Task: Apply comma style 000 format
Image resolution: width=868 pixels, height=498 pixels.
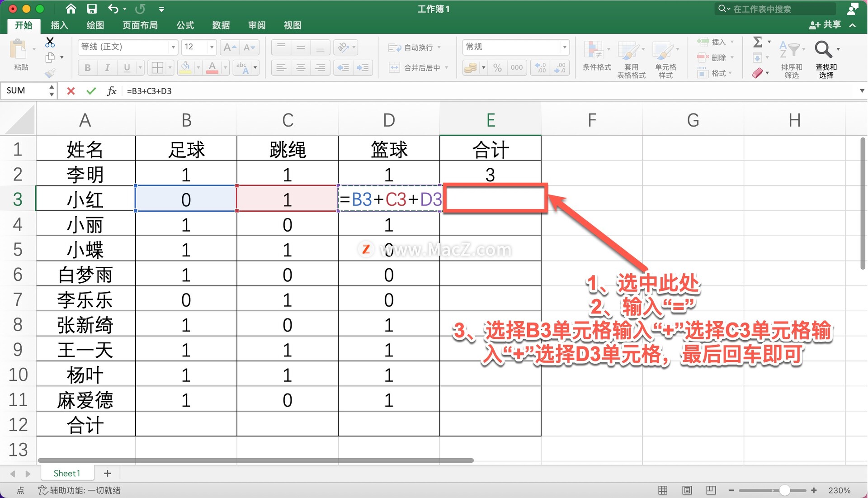Action: (517, 68)
